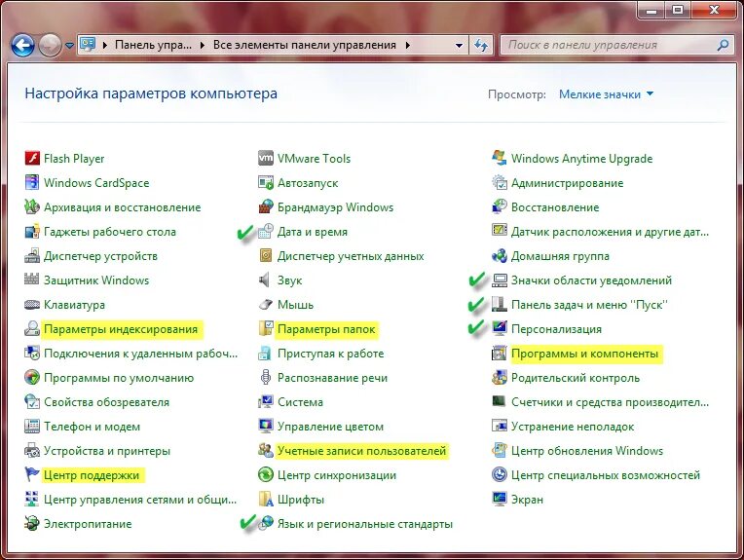The height and width of the screenshot is (560, 744).
Task: Open the Устройства и принтеры link
Action: click(x=107, y=450)
